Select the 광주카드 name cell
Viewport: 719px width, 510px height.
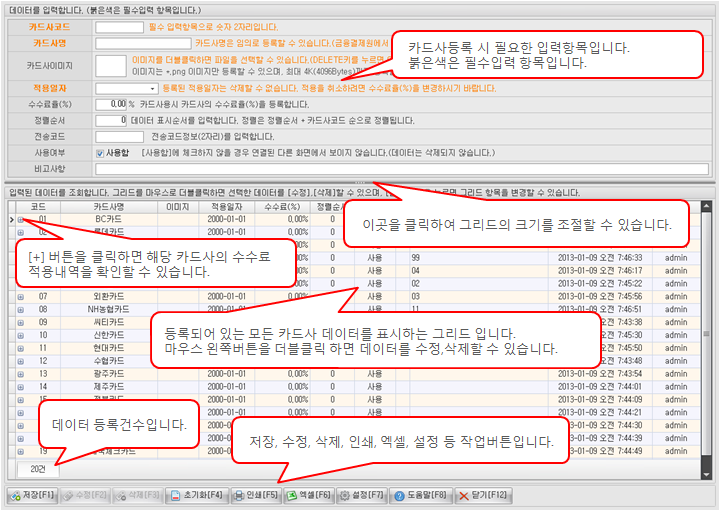[109, 374]
